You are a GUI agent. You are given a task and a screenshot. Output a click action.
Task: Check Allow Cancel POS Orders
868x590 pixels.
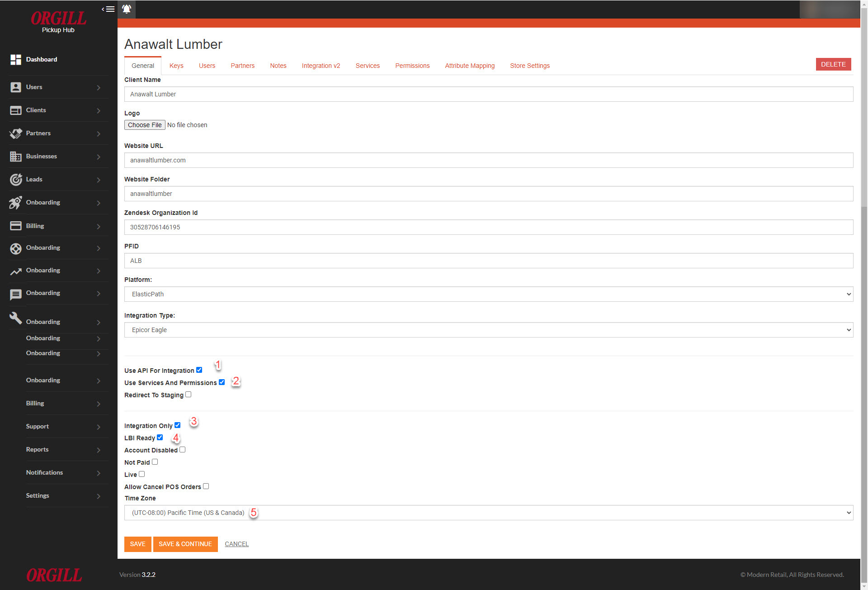206,486
